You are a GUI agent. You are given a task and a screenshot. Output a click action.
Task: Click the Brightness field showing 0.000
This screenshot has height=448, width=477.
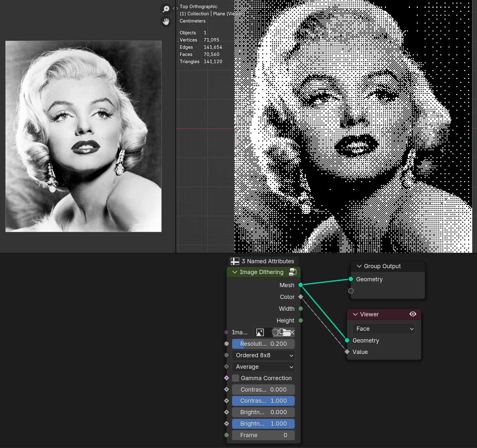[263, 412]
